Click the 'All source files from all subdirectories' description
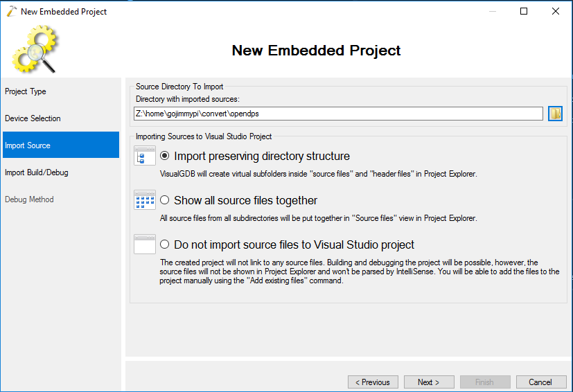 click(x=318, y=218)
